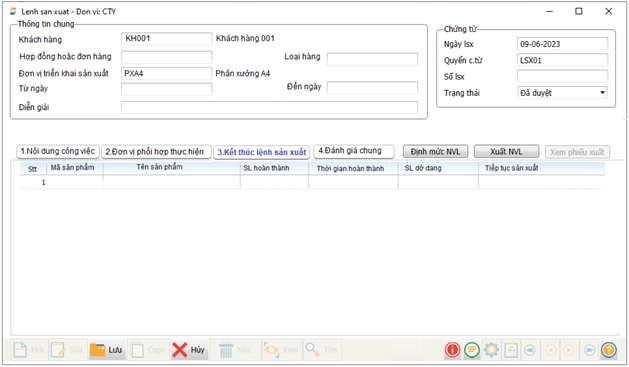This screenshot has width=629, height=367.
Task: Go to the first record arrow
Action: tap(530, 350)
